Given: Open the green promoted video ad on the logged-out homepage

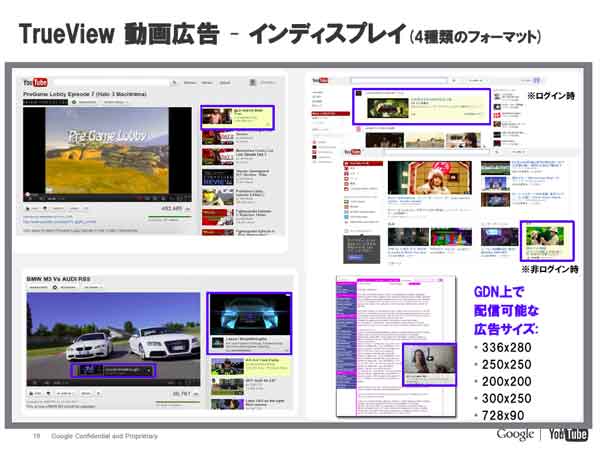Looking at the screenshot, I should [x=547, y=241].
